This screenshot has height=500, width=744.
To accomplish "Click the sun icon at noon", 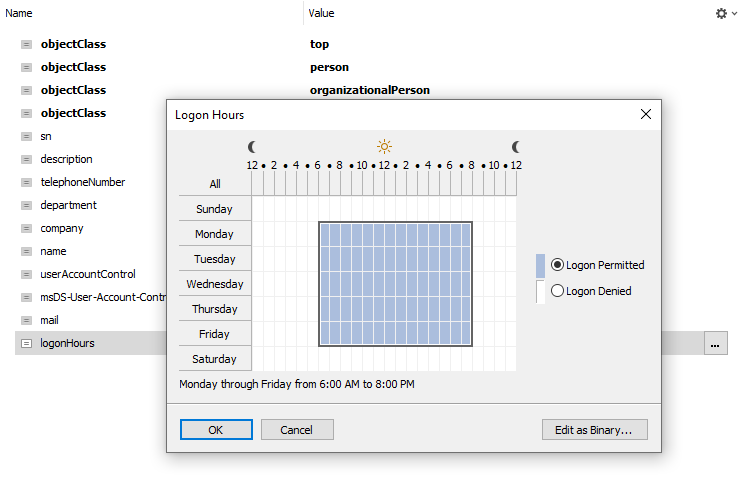I will (384, 146).
